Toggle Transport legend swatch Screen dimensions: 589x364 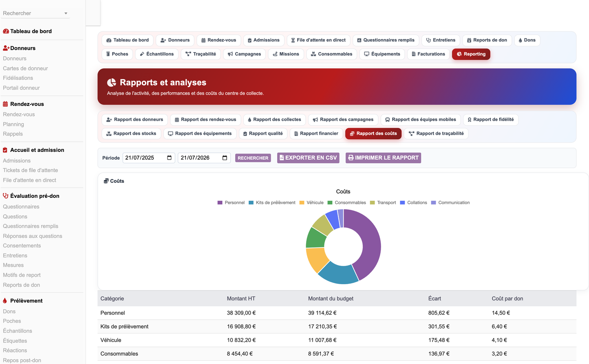(373, 203)
